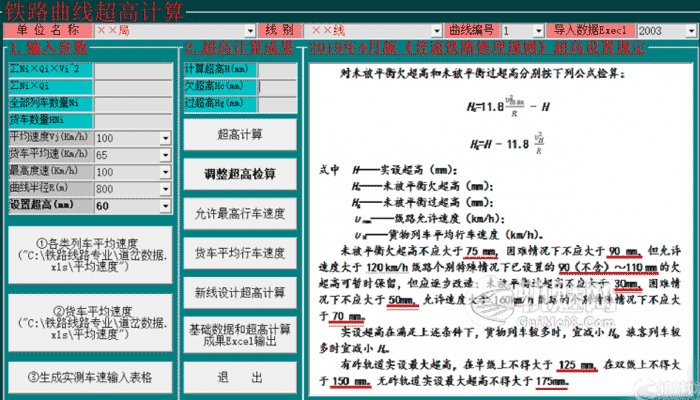Open the 曲线编号 dropdown arrow
Screen dimensions: 700x400
538,31
